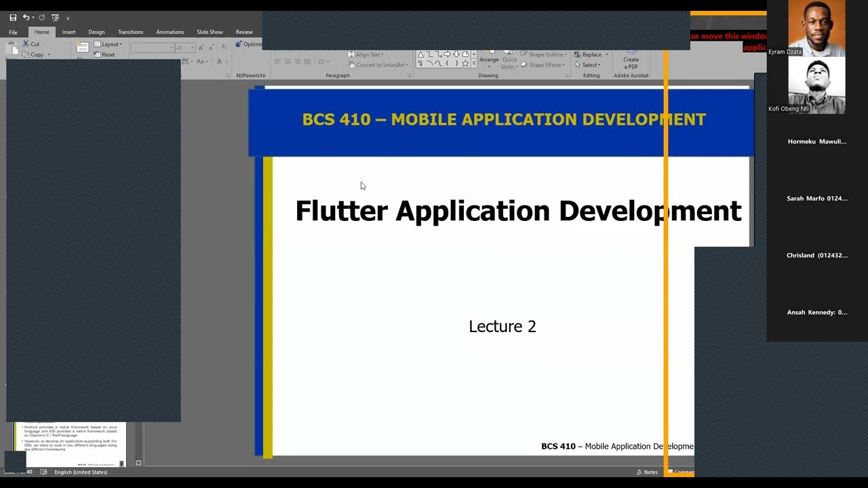Click Kofi Obeng Nti participant video
This screenshot has height=488, width=868.
[x=816, y=85]
